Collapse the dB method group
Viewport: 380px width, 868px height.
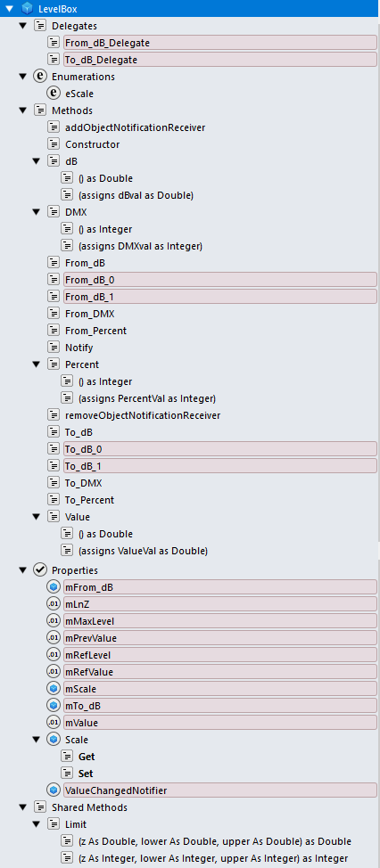coord(36,161)
